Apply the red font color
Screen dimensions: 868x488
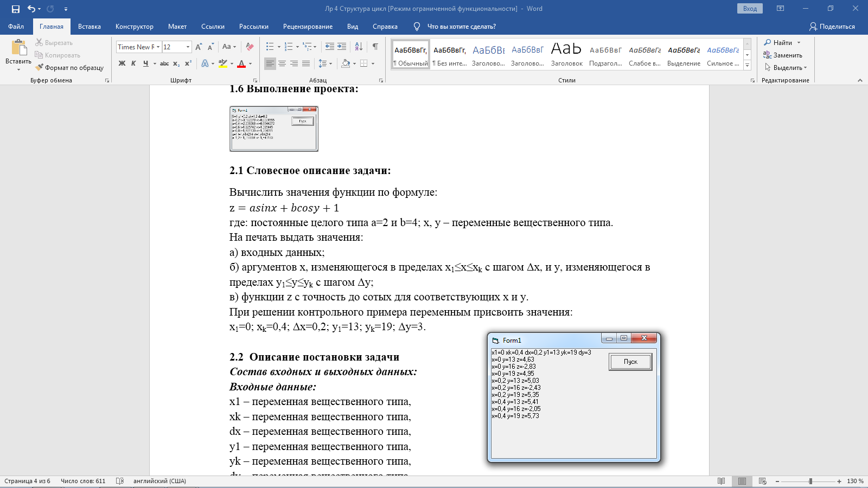[x=242, y=63]
